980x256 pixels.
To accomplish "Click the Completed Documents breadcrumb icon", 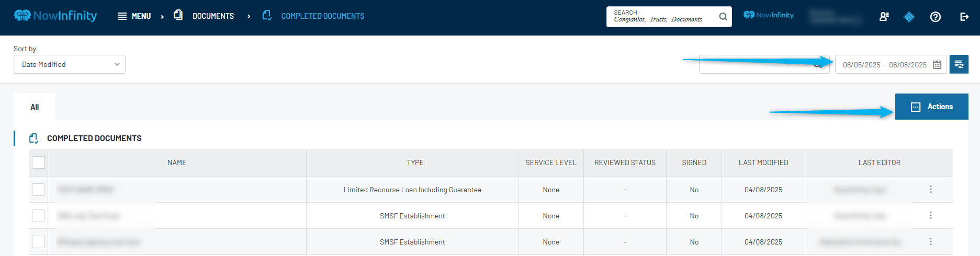I will click(267, 16).
